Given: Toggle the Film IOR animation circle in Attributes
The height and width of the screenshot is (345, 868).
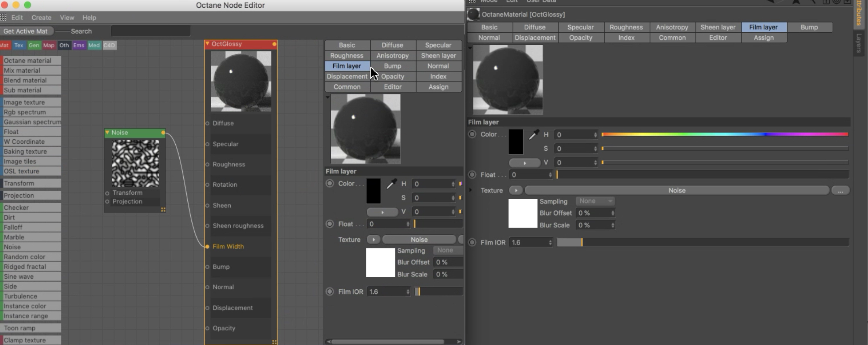Looking at the screenshot, I should 472,243.
